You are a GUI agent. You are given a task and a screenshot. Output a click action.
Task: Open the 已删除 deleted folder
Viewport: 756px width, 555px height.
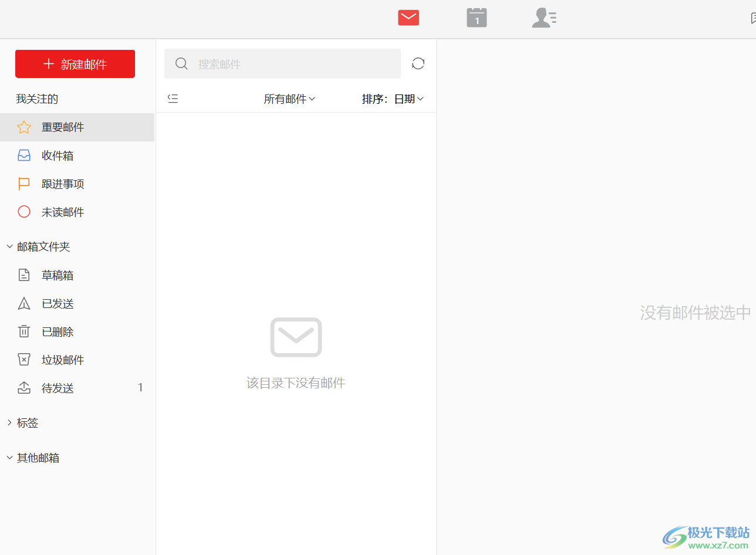[77, 331]
